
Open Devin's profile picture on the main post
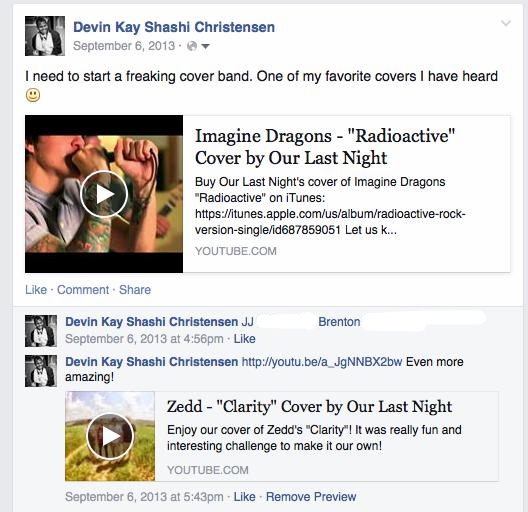click(45, 36)
